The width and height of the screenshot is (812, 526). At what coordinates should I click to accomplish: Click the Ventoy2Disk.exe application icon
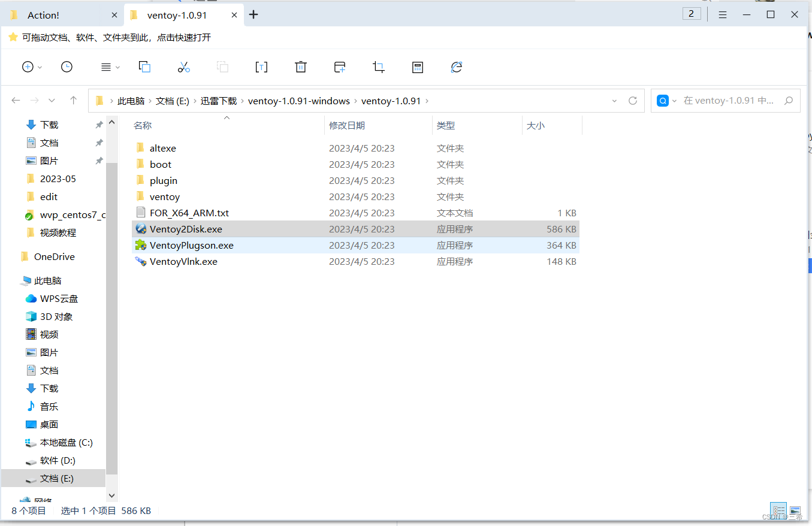tap(141, 229)
